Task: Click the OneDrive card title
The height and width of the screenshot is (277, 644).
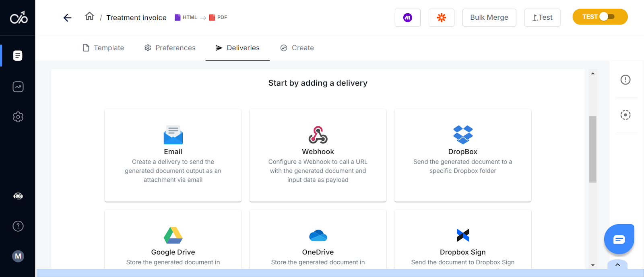Action: (x=318, y=252)
